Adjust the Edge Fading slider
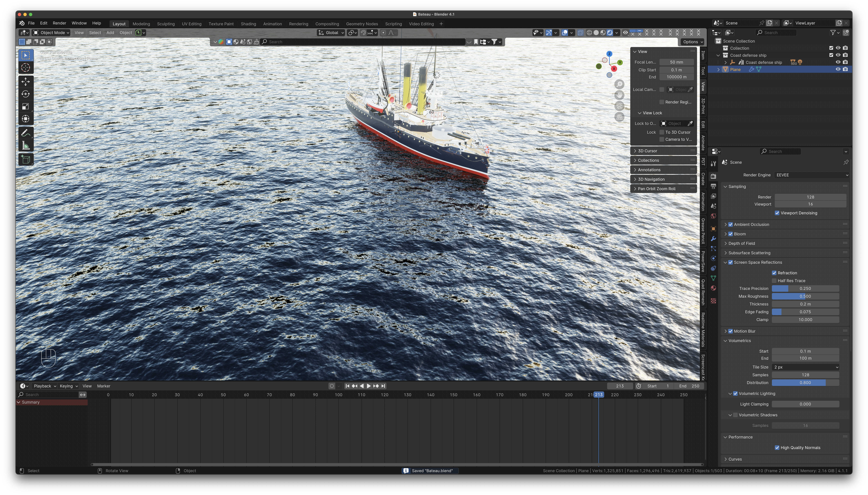 pyautogui.click(x=805, y=312)
